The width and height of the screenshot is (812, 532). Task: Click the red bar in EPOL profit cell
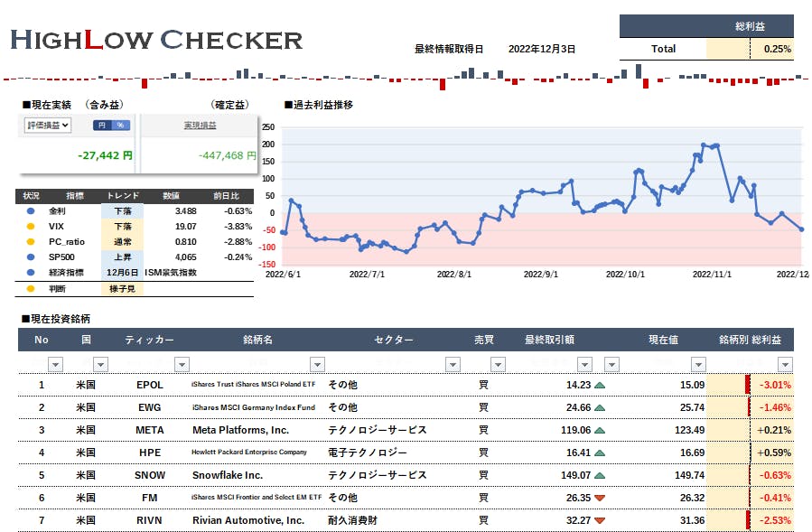pyautogui.click(x=748, y=385)
